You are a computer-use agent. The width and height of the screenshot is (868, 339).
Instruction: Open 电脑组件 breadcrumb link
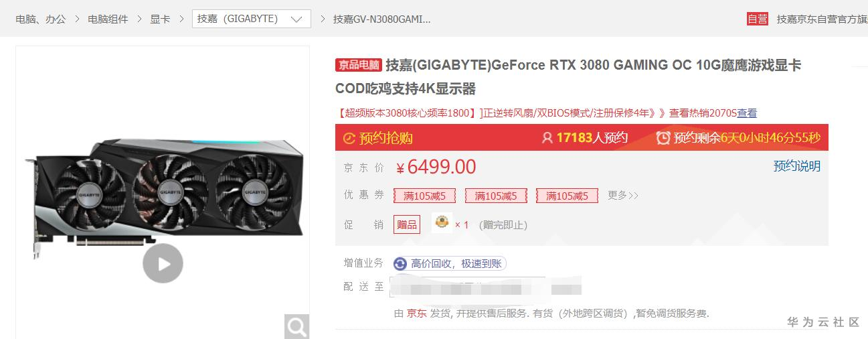(108, 19)
